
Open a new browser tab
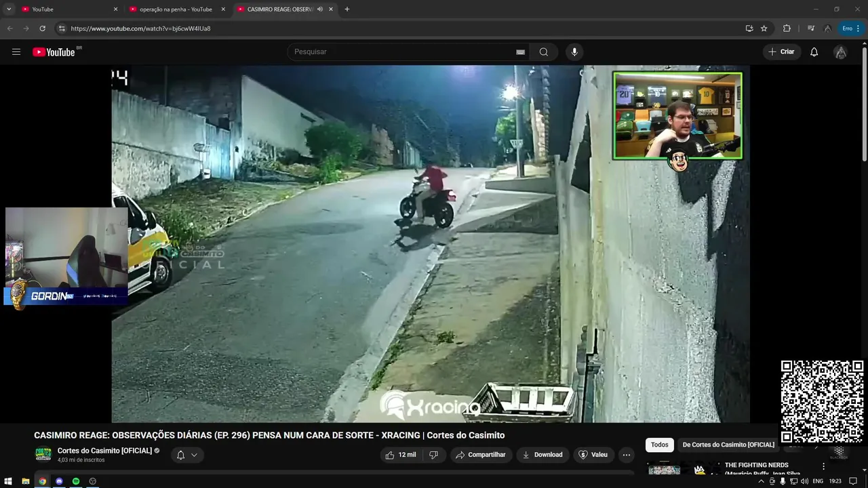347,9
